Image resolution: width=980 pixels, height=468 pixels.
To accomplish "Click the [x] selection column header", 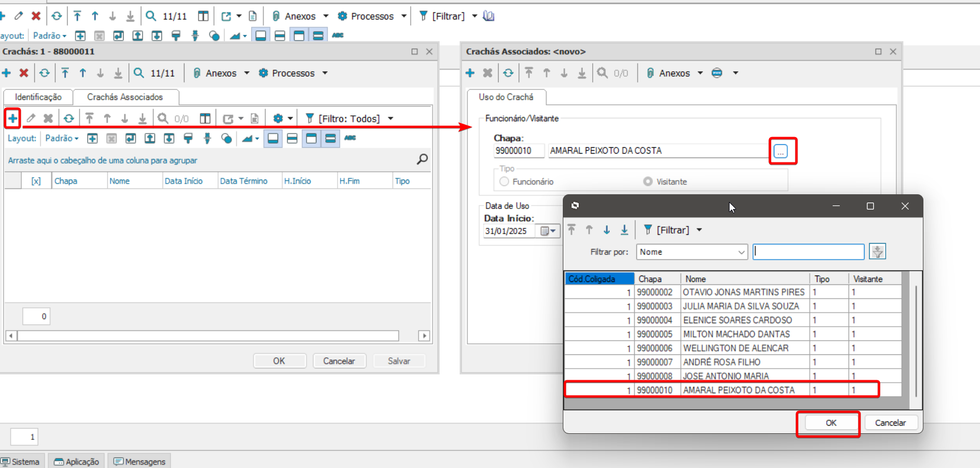I will 36,181.
